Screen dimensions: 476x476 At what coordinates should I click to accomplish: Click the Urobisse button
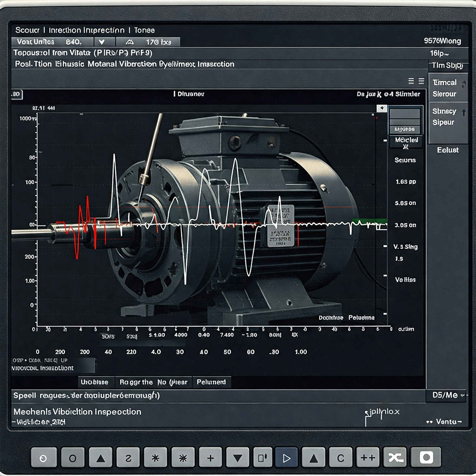coord(94,382)
